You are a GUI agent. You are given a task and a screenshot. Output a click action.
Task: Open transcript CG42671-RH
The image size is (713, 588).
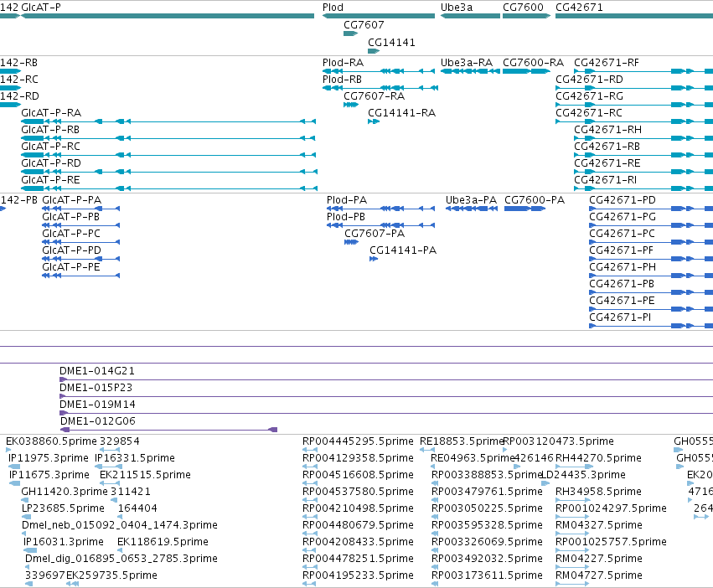click(x=608, y=130)
